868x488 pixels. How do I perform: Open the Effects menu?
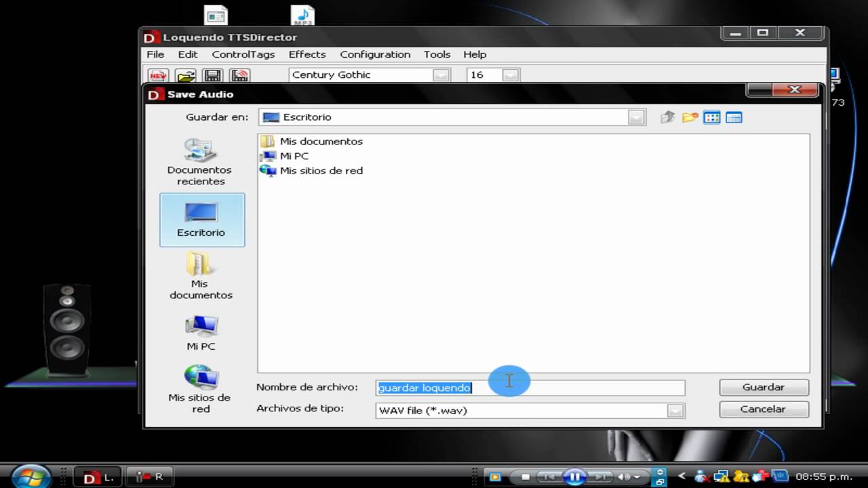tap(307, 54)
